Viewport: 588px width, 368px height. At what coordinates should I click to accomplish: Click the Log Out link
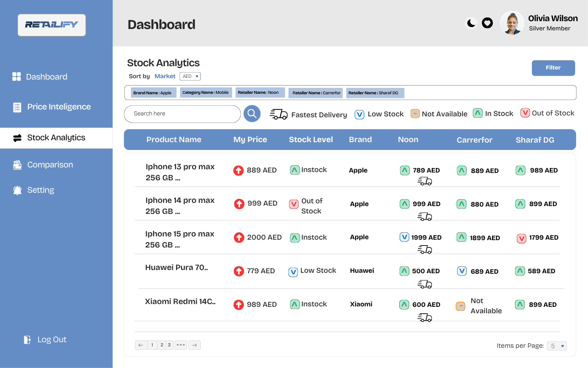[45, 339]
